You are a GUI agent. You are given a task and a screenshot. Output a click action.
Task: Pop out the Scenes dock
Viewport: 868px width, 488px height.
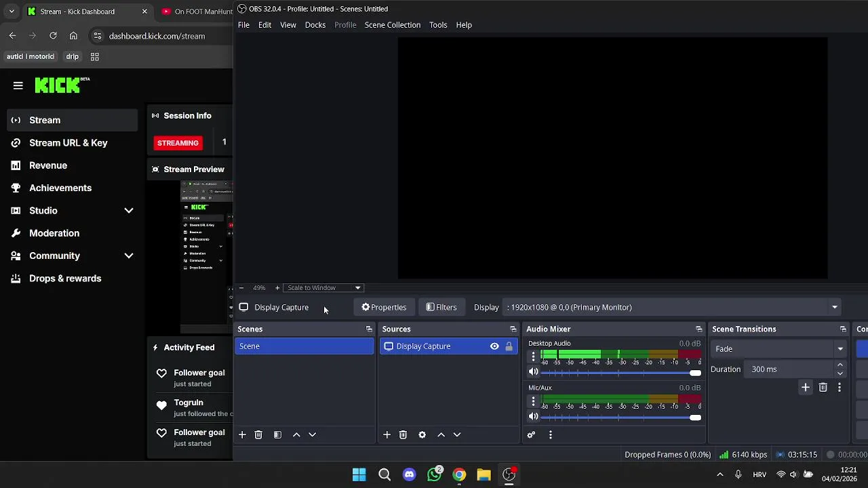pyautogui.click(x=369, y=329)
